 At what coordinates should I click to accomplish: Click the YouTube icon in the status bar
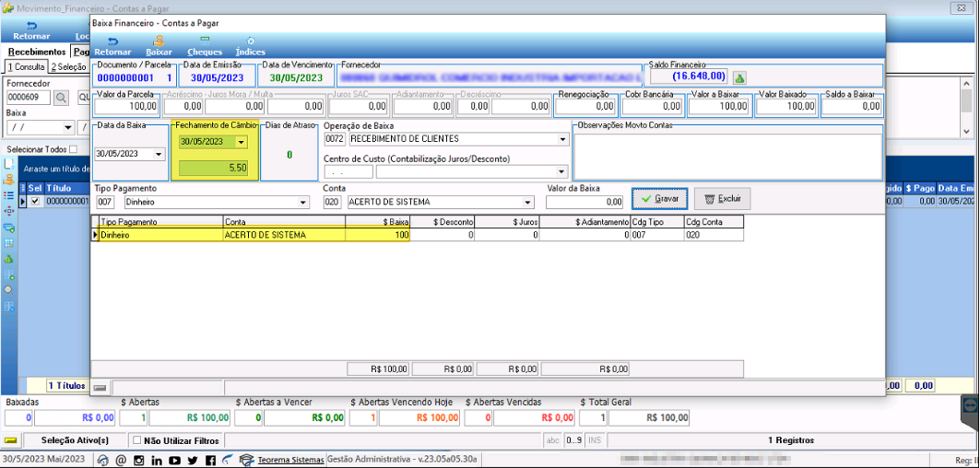pos(174,461)
